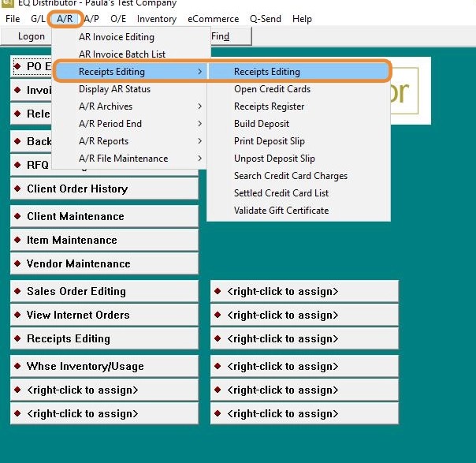Open the O/E menu
This screenshot has height=463, width=476.
[118, 19]
